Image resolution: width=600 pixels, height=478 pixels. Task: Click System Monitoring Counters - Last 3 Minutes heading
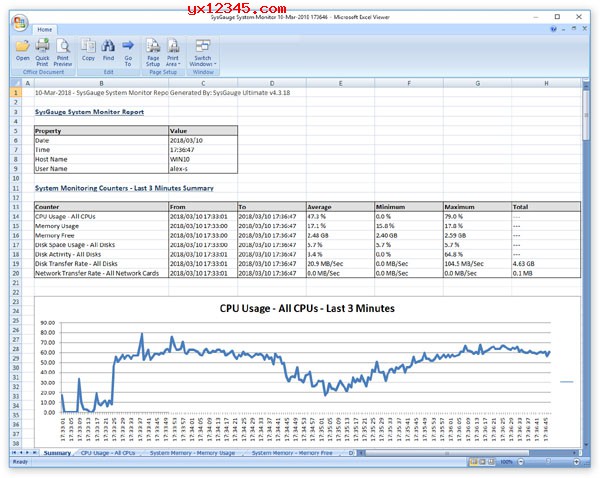tap(124, 188)
